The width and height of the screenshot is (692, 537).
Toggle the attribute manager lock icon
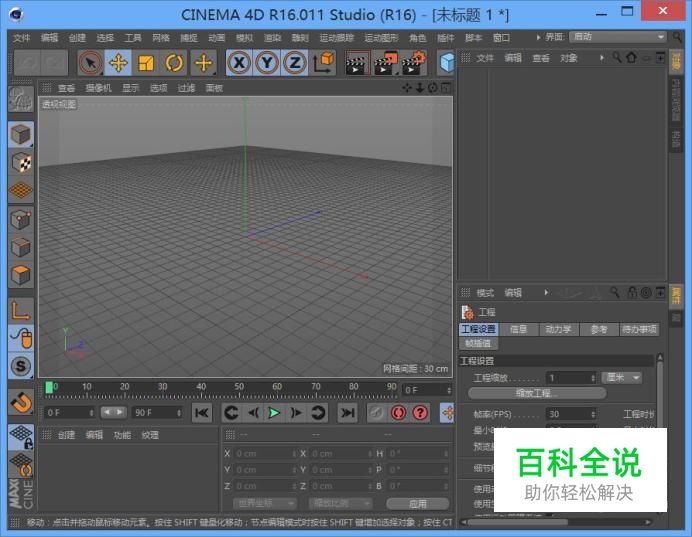coord(632,292)
